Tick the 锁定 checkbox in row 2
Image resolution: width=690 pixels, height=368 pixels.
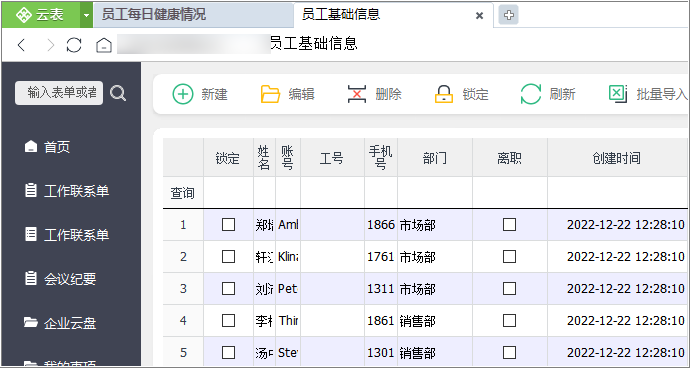point(228,256)
